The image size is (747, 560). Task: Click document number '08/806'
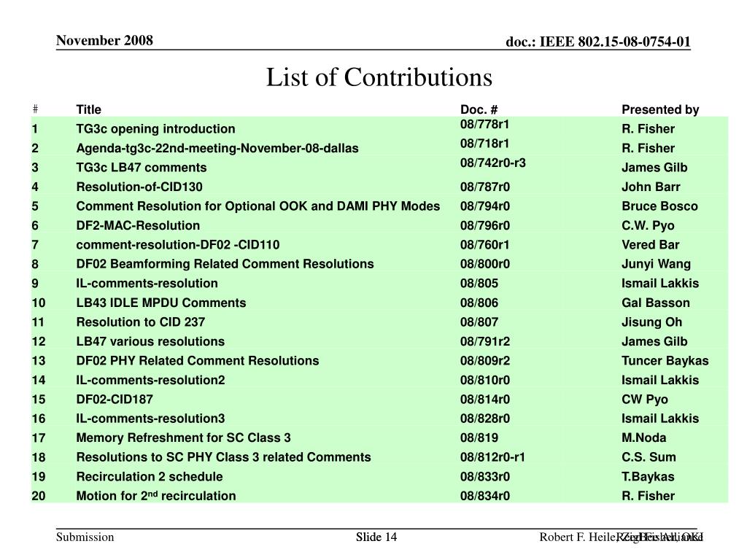[x=479, y=303]
